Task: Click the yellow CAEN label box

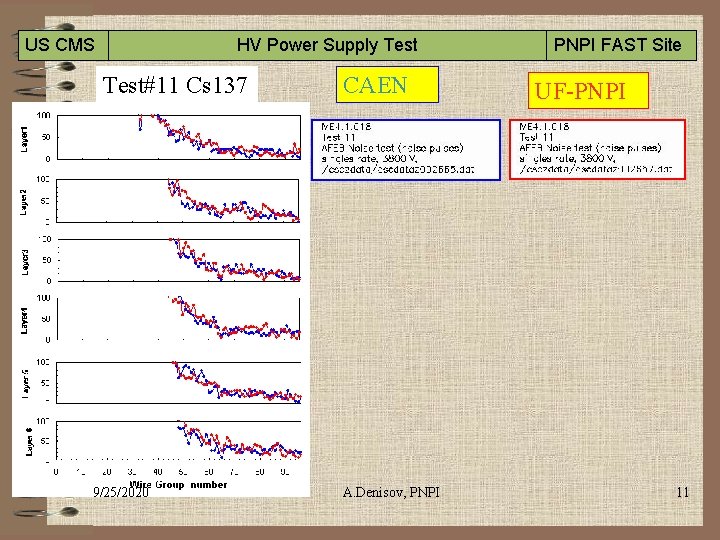Action: pyautogui.click(x=387, y=84)
